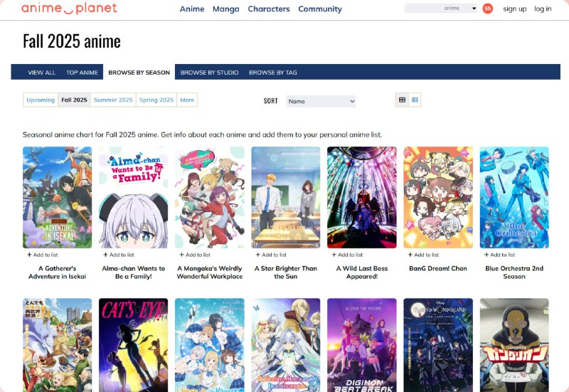Add A Mangaka's Weirdly Wonderful Workplace to list
Viewport: 569px width, 392px height.
195,255
